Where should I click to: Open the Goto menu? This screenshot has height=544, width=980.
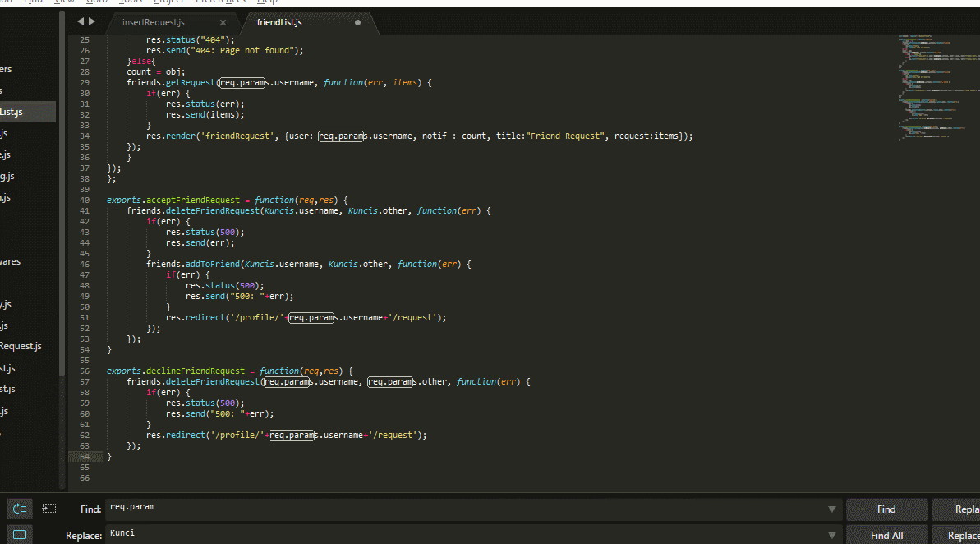(96, 2)
